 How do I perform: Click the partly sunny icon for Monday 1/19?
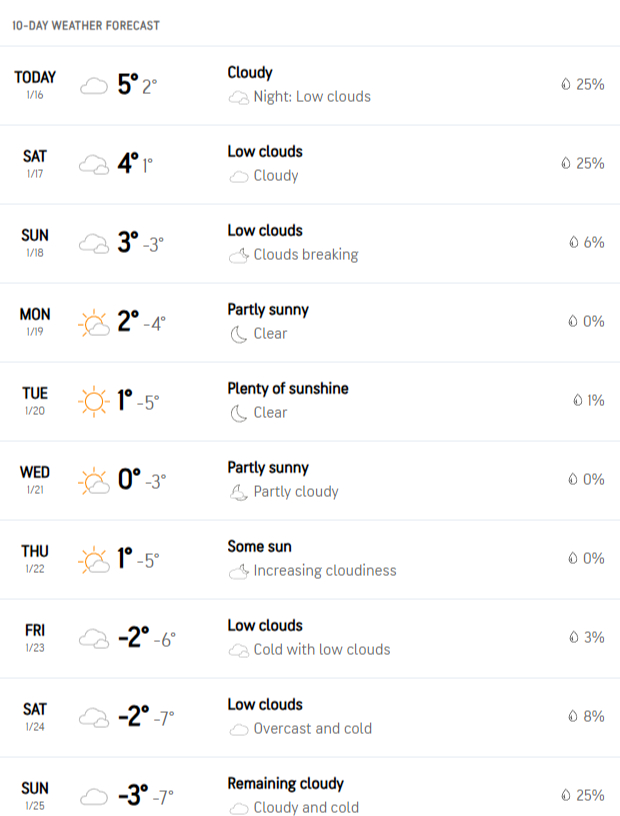pyautogui.click(x=93, y=323)
